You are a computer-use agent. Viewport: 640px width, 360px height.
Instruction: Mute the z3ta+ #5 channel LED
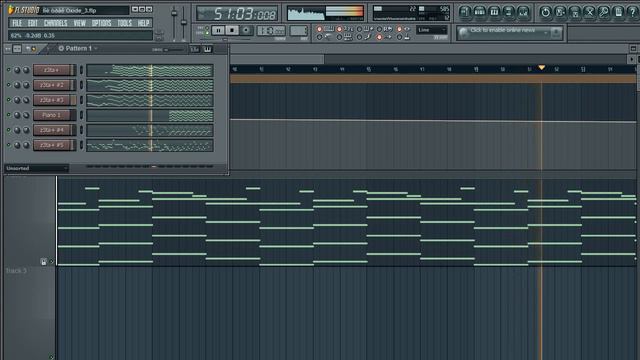pos(9,145)
